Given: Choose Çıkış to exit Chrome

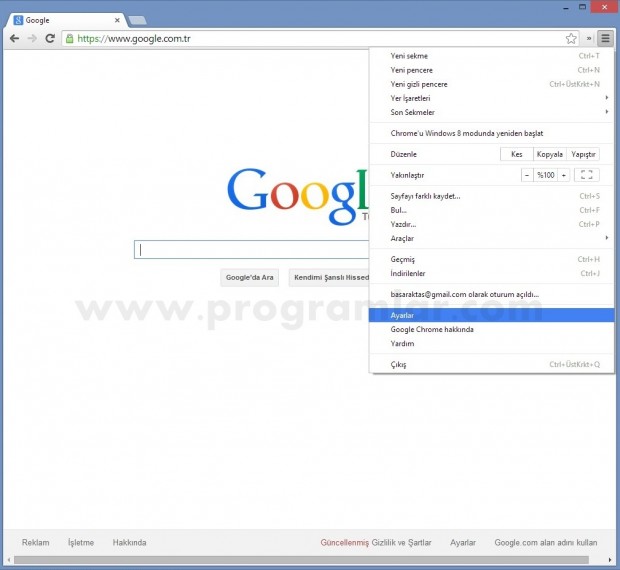Looking at the screenshot, I should 491,364.
